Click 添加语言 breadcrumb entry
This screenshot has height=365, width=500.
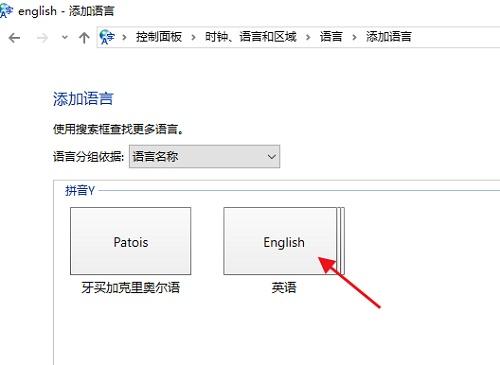(x=389, y=37)
